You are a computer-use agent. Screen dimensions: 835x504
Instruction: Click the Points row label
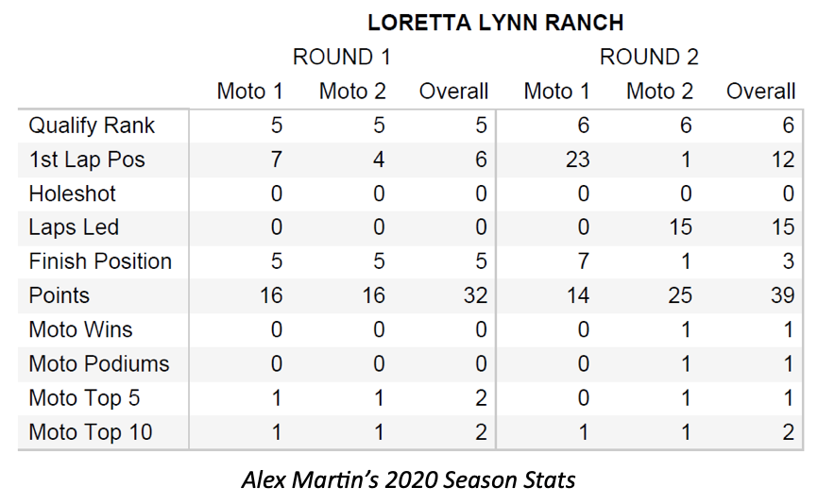59,295
